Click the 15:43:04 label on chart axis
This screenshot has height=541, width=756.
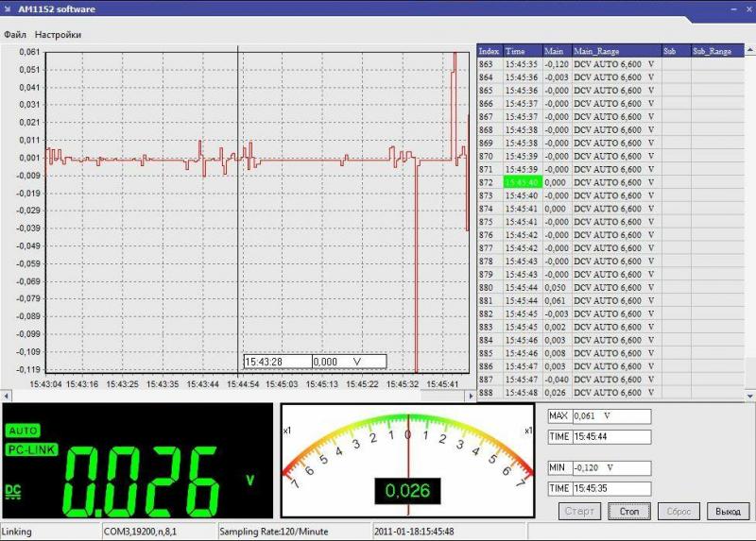(45, 384)
